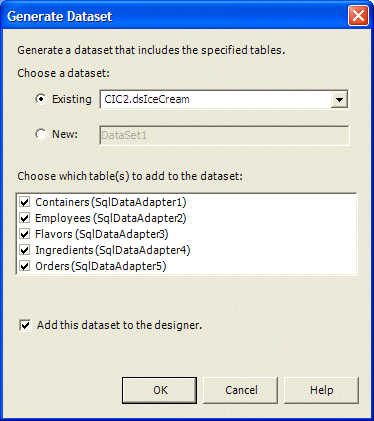Screen dimensions: 374x421
Task: Confirm with the OK button
Action: 159,390
